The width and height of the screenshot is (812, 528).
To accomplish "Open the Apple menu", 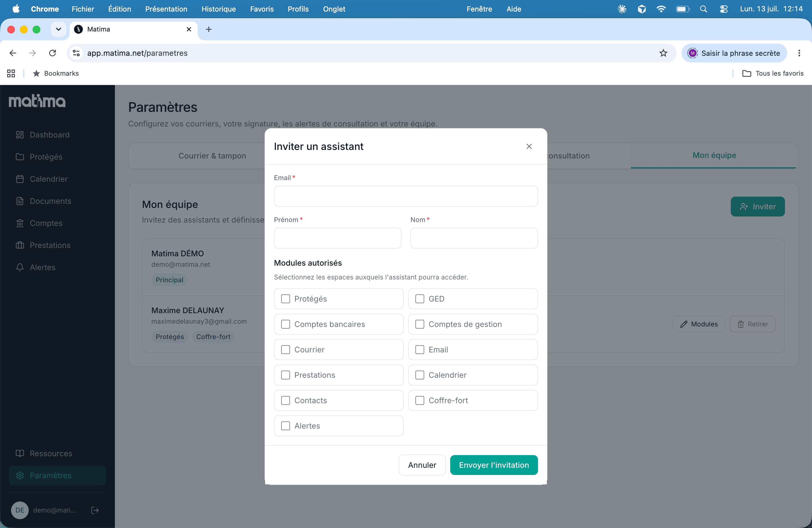I will coord(16,9).
